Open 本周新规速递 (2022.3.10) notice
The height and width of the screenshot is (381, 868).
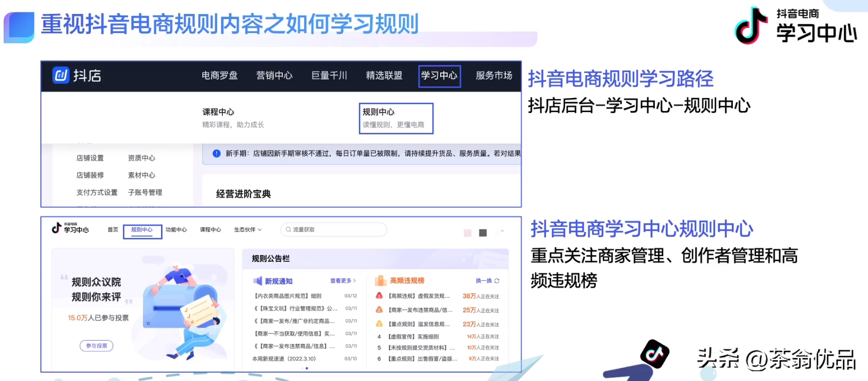tap(284, 359)
